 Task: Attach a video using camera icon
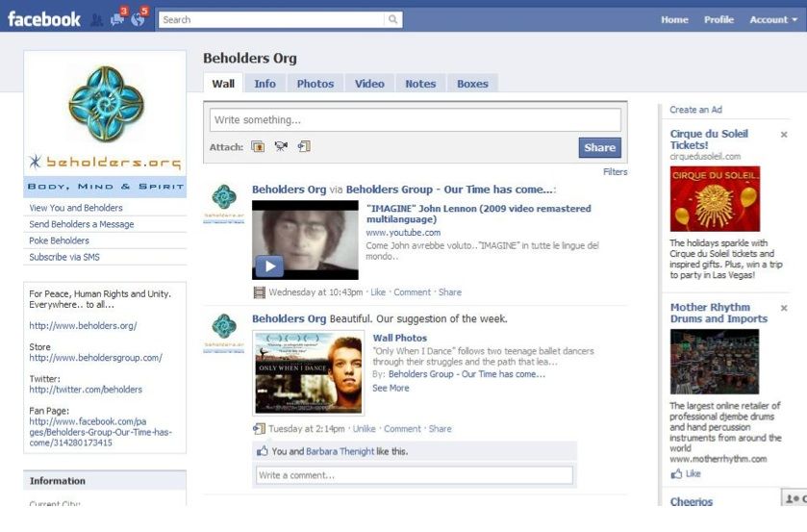[281, 147]
